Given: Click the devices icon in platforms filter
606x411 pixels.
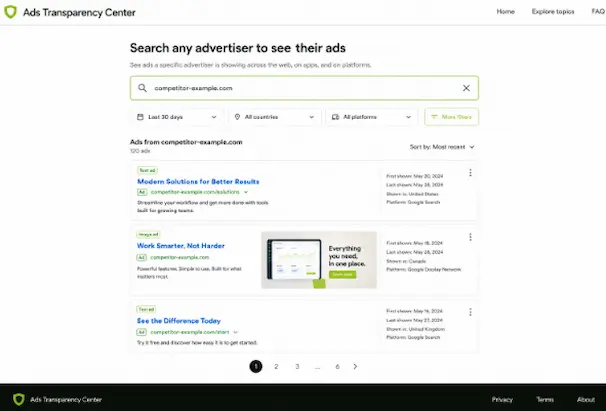Looking at the screenshot, I should pyautogui.click(x=335, y=117).
